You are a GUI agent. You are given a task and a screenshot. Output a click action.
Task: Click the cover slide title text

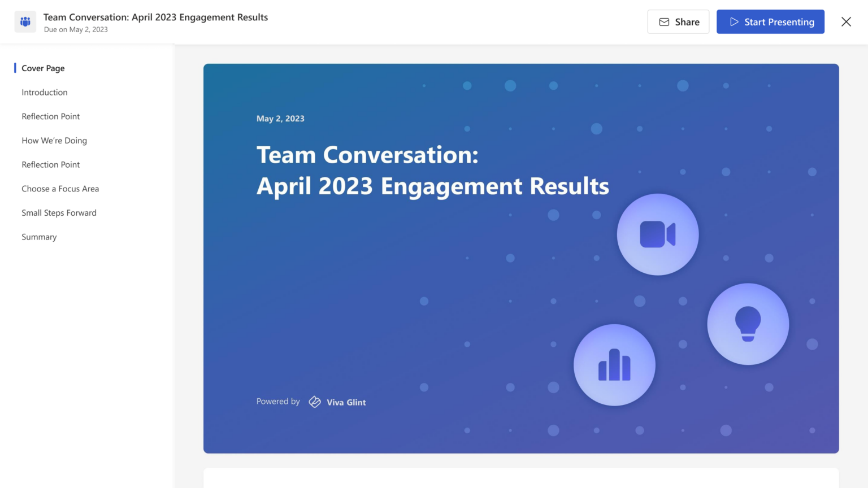pyautogui.click(x=432, y=171)
